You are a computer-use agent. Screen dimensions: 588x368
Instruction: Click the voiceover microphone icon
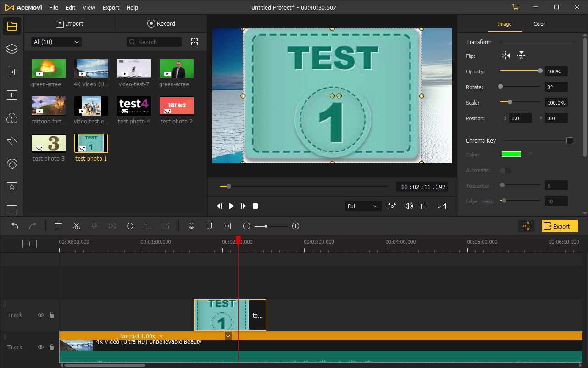tap(192, 226)
